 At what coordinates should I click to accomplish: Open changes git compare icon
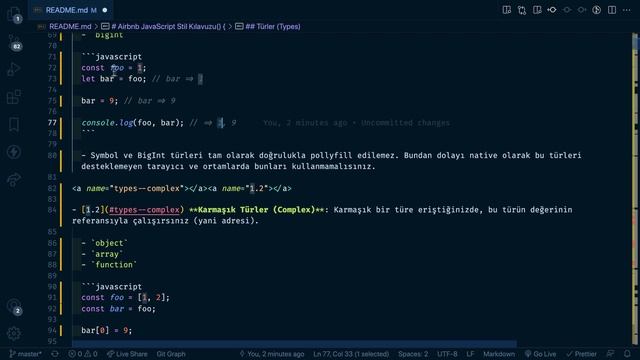[522, 10]
